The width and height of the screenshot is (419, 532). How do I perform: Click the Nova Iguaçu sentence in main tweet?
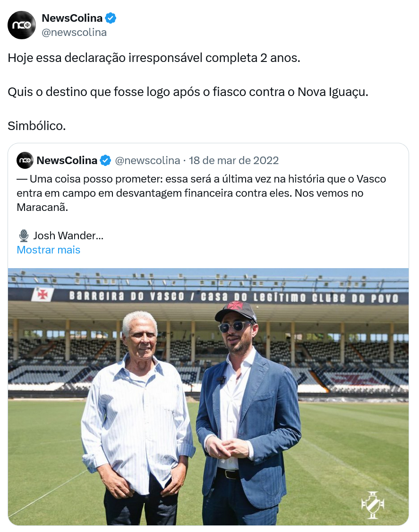click(x=188, y=92)
